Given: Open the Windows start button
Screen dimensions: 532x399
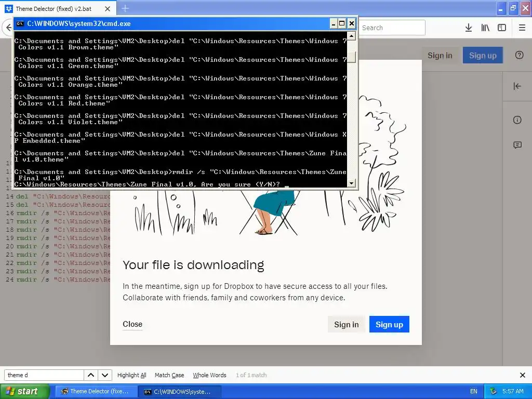Looking at the screenshot, I should 24,391.
